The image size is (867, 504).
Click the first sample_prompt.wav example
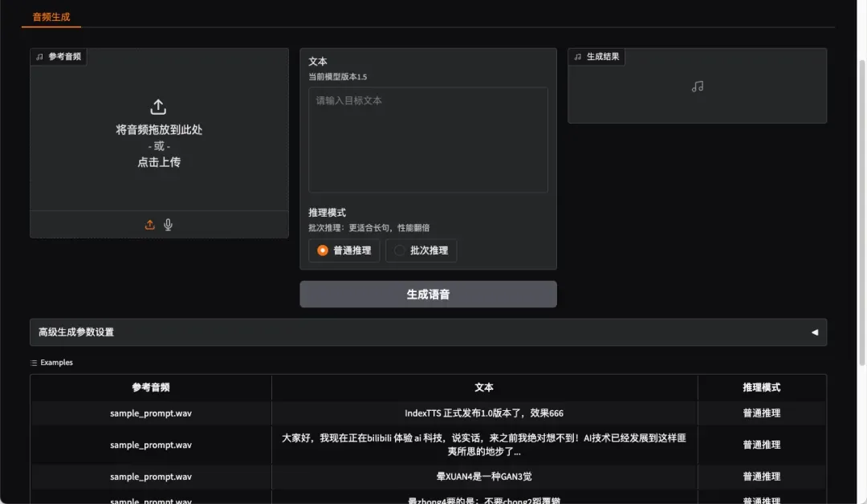pos(151,413)
